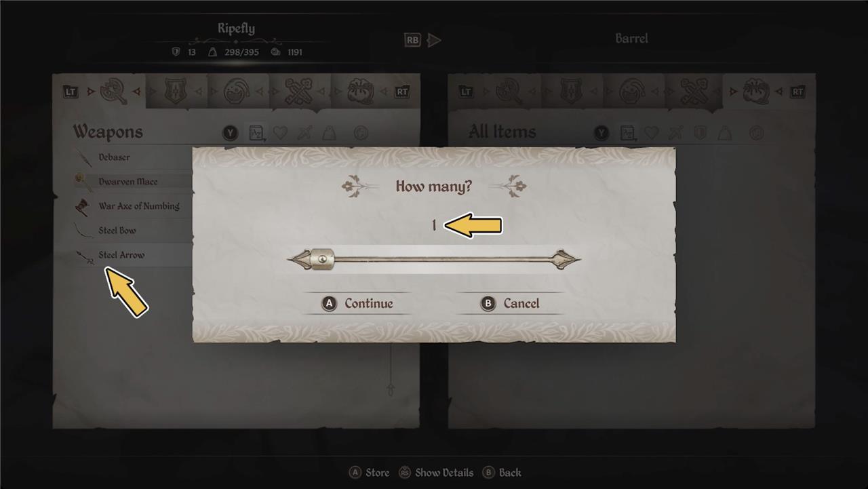This screenshot has height=489, width=868.
Task: Open the Barrel's All Items sack tab
Action: pyautogui.click(x=756, y=92)
